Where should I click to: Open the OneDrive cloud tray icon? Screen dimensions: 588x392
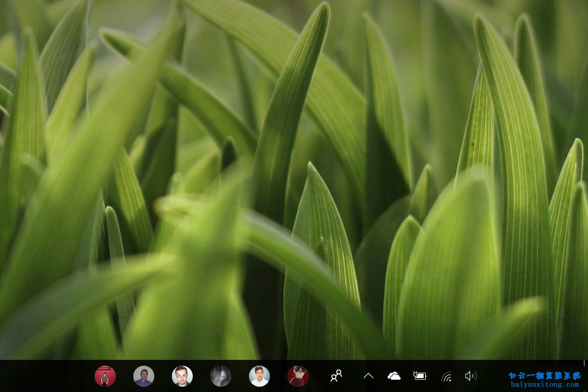(394, 376)
